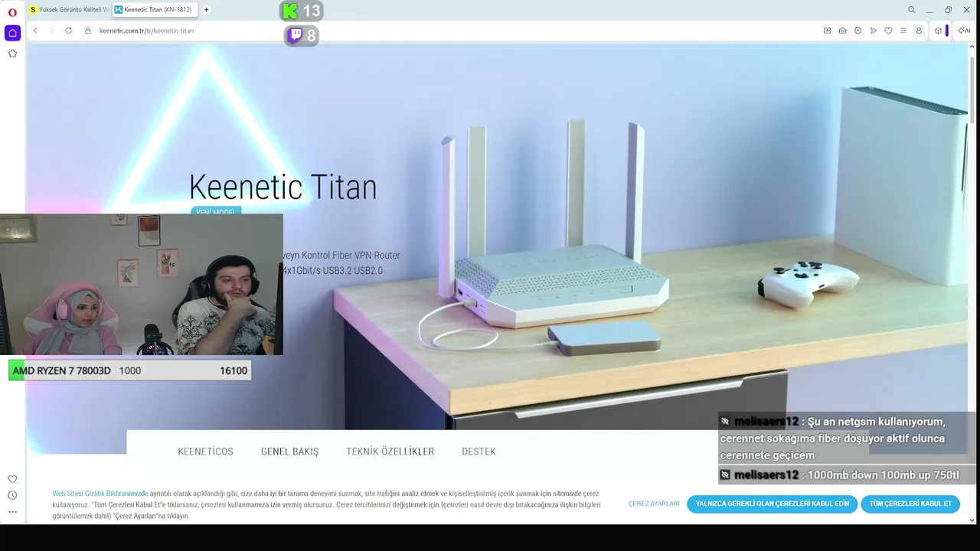Accept only necessary cookies button
Viewport: 980px width, 551px height.
point(772,504)
